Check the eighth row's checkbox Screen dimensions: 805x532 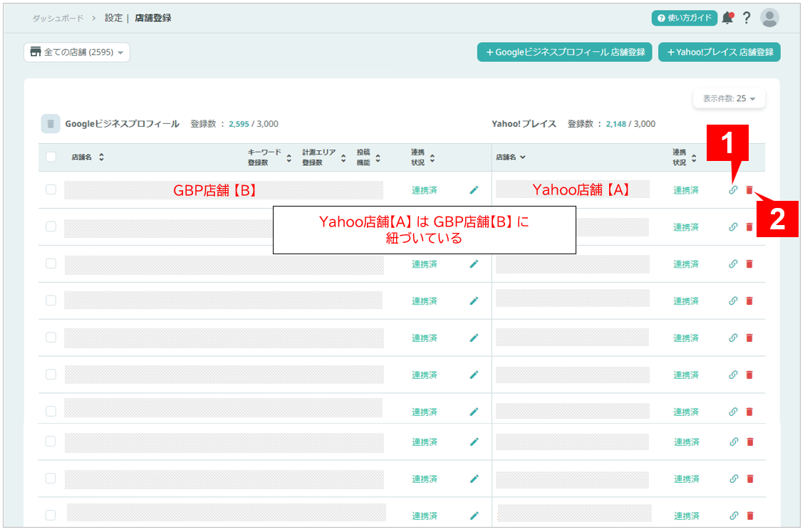click(51, 441)
